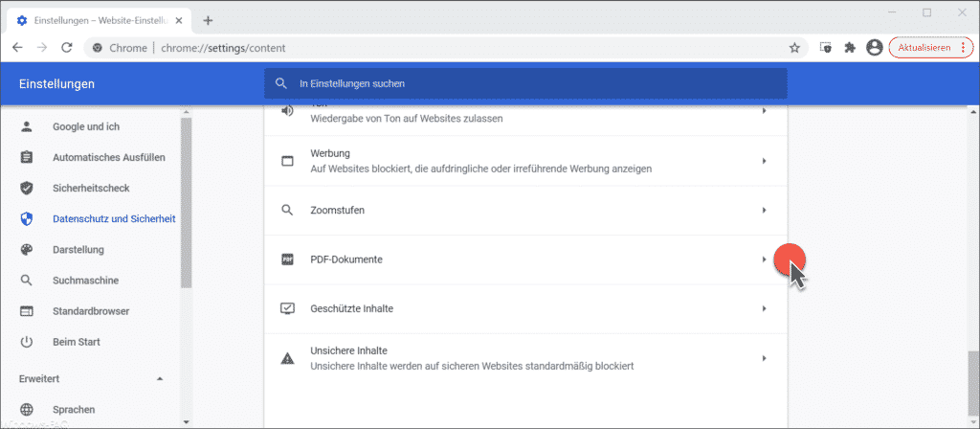The height and width of the screenshot is (429, 980).
Task: Click the Aktualisieren update button
Action: tap(930, 48)
